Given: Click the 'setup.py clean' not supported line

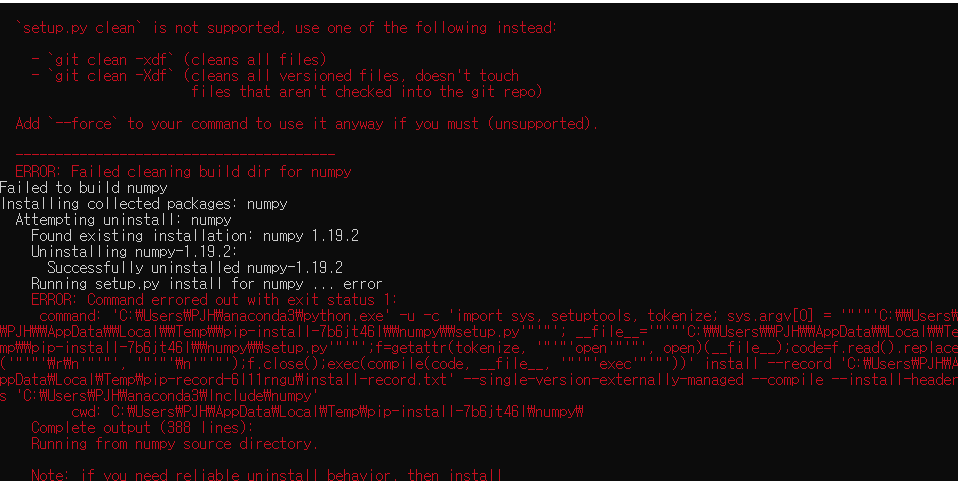Looking at the screenshot, I should pos(286,27).
